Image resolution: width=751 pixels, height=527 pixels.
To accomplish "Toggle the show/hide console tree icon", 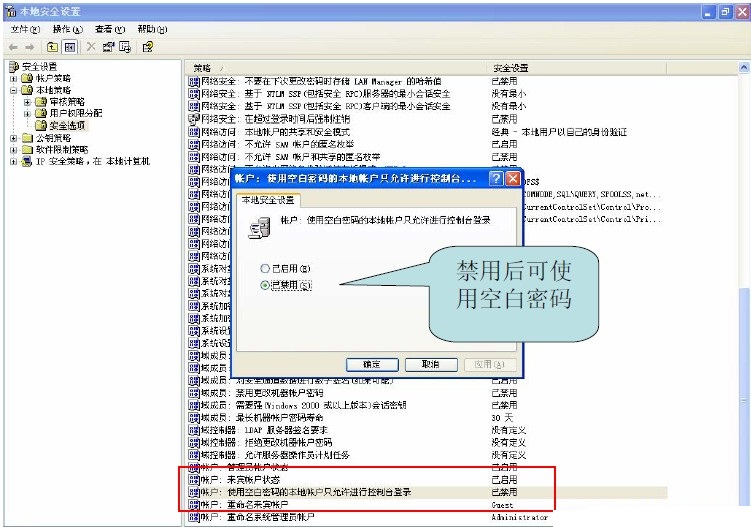I will [x=70, y=46].
